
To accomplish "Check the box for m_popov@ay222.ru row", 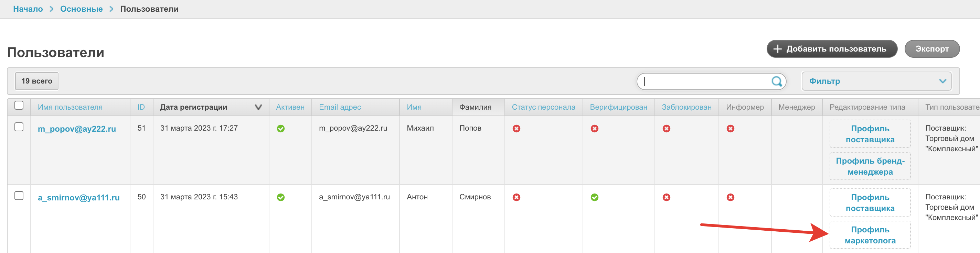I will coord(19,127).
